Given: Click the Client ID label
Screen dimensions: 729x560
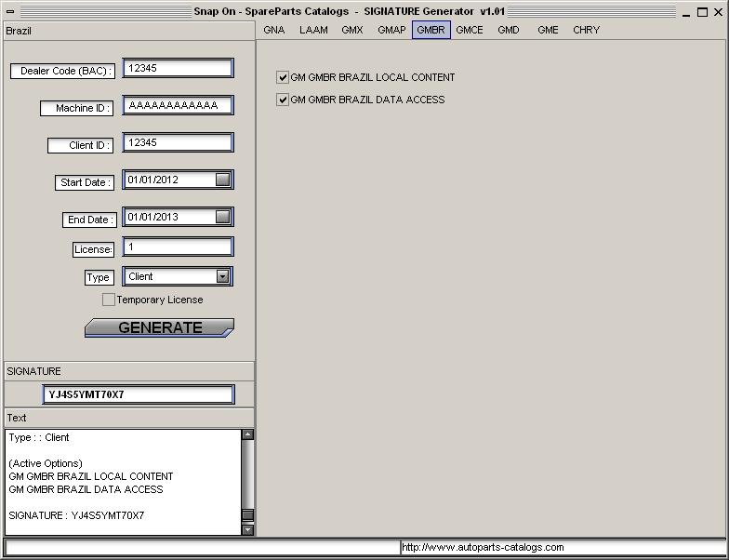Looking at the screenshot, I should pos(80,145).
